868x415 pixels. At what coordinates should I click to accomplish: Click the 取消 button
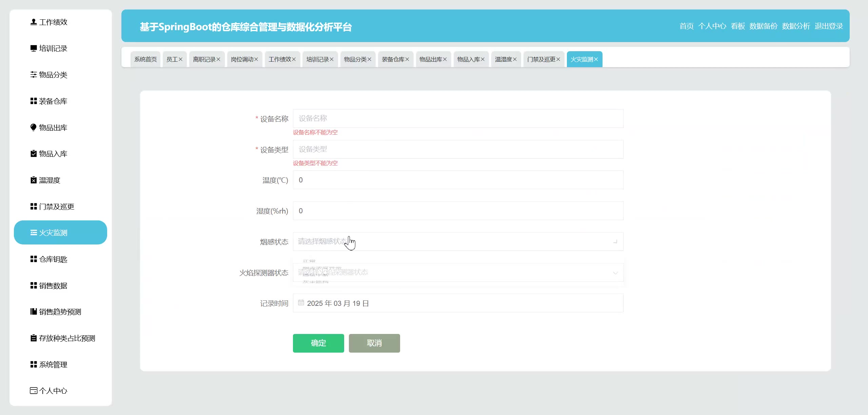(374, 343)
